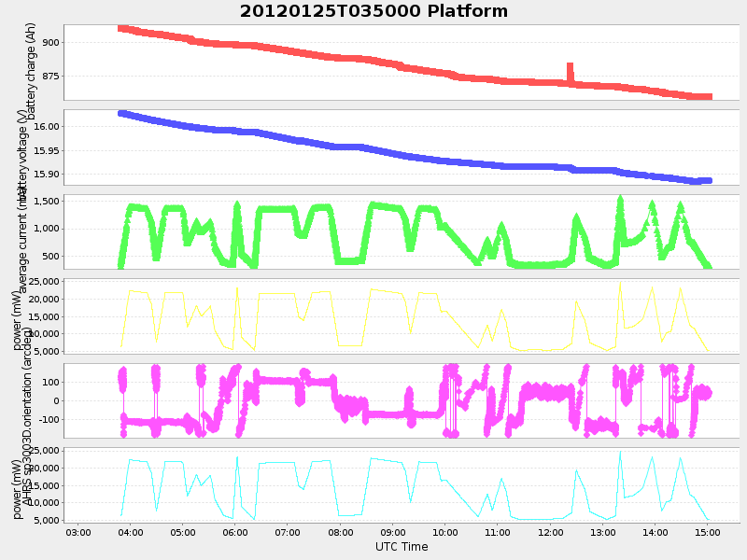Viewport: 747px width, 560px height.
Task: Click the spike in the red charge trace
Action: coord(568,63)
